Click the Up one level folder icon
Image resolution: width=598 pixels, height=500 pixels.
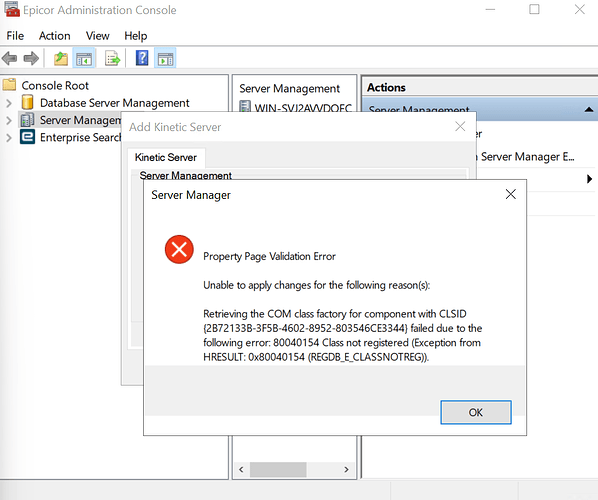point(61,59)
